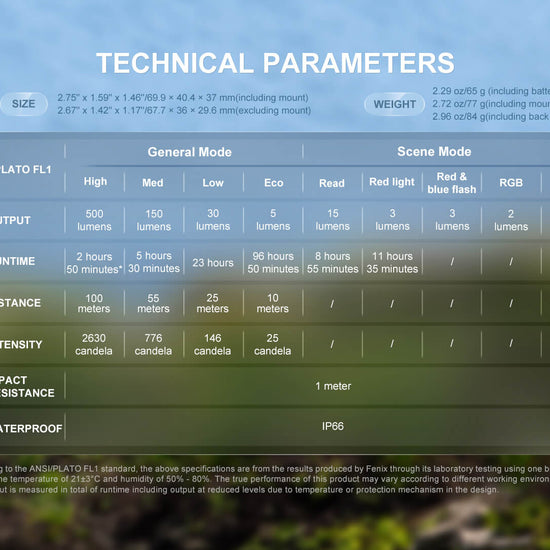This screenshot has height=550, width=550.
Task: Select the General Mode header
Action: coord(189,152)
